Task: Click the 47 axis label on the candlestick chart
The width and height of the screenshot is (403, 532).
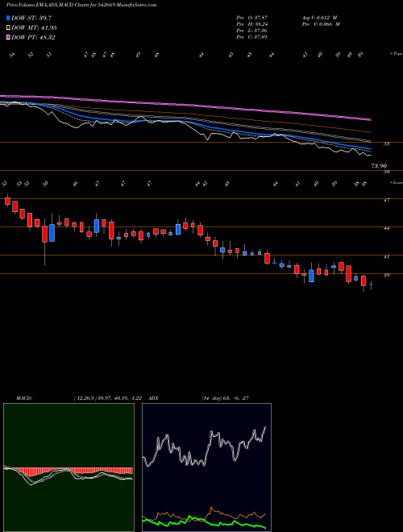Action: 386,200
